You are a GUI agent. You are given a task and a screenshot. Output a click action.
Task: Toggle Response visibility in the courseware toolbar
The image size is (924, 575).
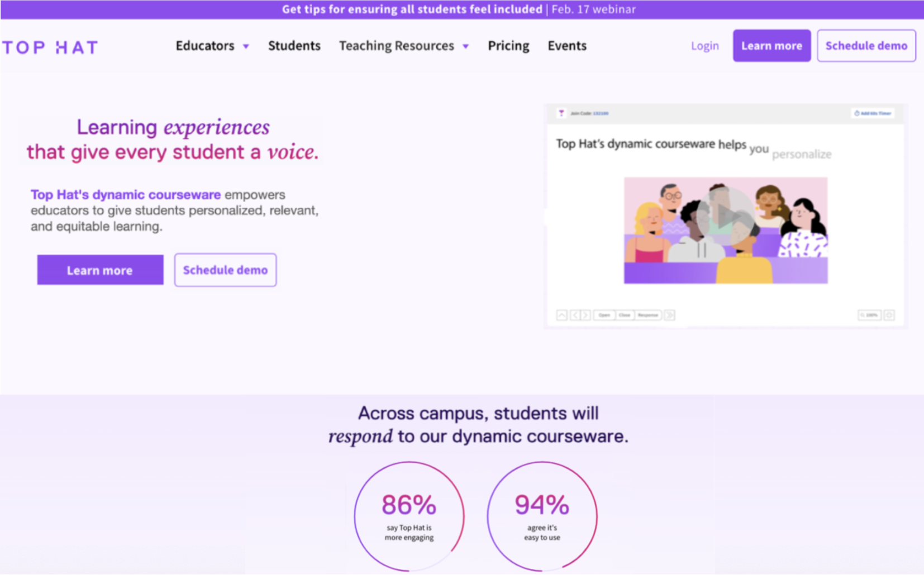pyautogui.click(x=648, y=315)
